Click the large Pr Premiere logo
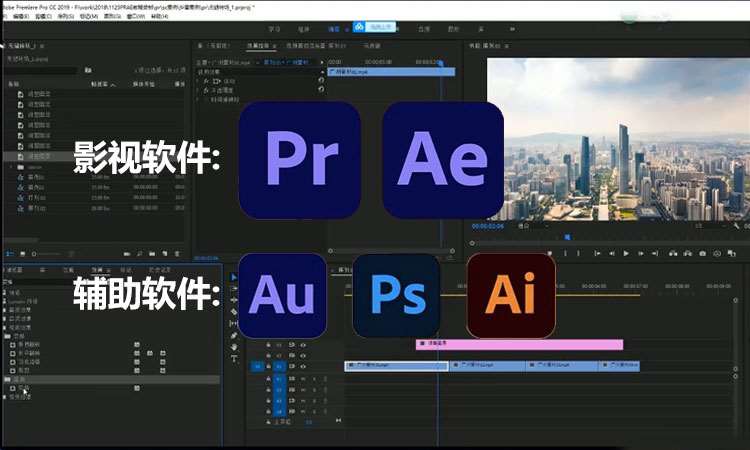750x450 pixels. tap(299, 161)
